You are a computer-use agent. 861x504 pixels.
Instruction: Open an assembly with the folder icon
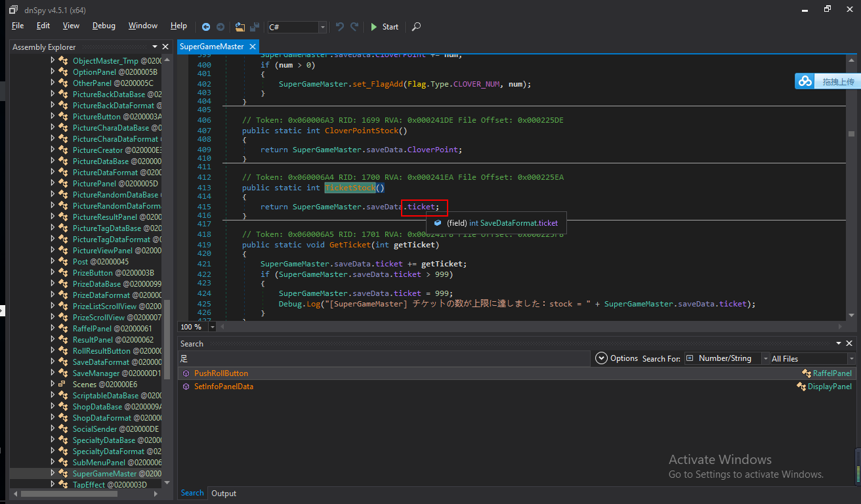[x=240, y=27]
